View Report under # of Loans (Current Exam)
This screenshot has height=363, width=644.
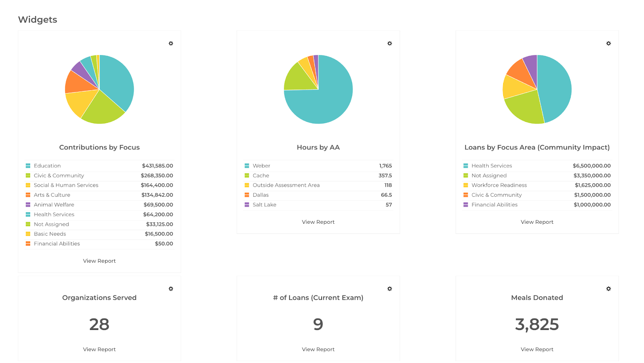click(318, 349)
